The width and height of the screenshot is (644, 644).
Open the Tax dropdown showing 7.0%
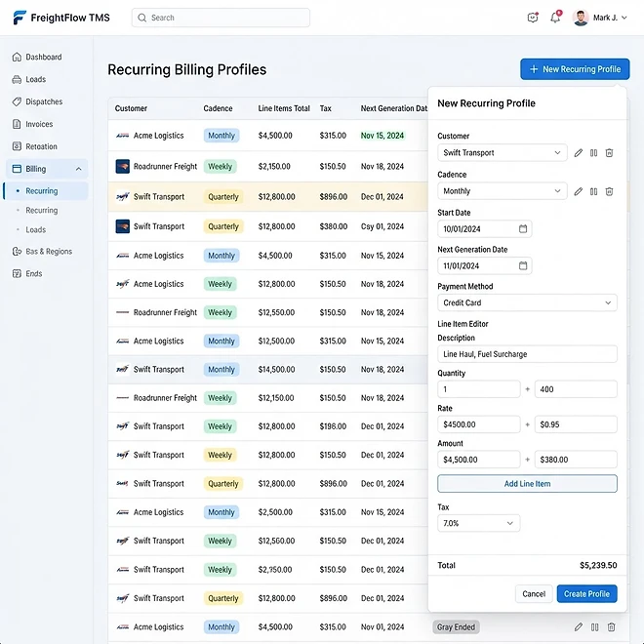tap(478, 523)
